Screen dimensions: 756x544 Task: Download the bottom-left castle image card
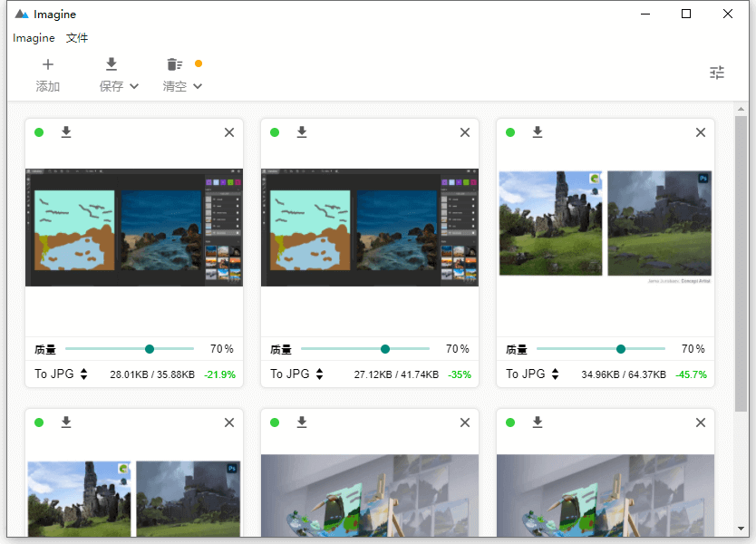(66, 423)
